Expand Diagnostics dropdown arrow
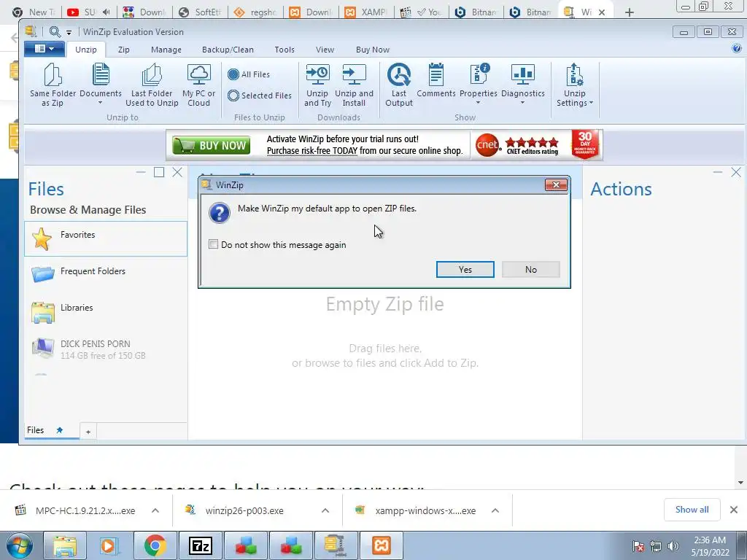 pos(522,103)
